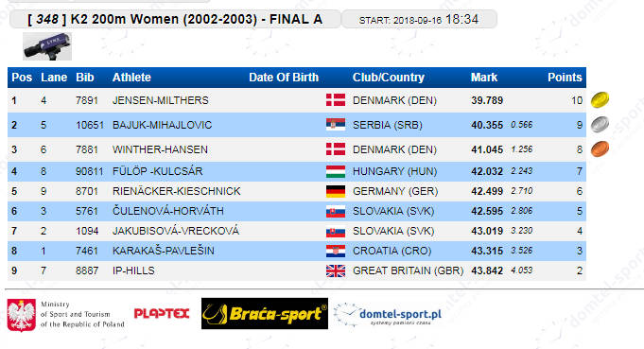The image size is (644, 349).
Task: Click the Lynx photo finish camera icon
Action: [x=47, y=46]
